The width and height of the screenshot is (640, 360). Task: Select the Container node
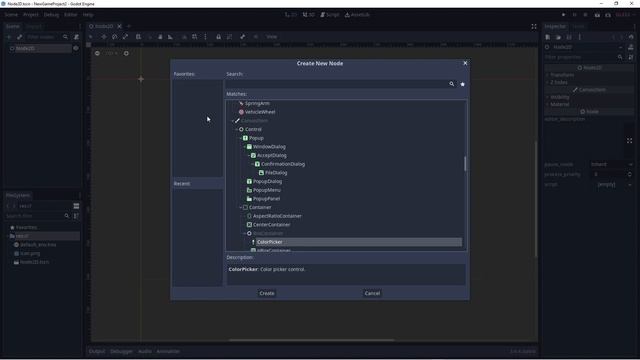click(x=260, y=207)
